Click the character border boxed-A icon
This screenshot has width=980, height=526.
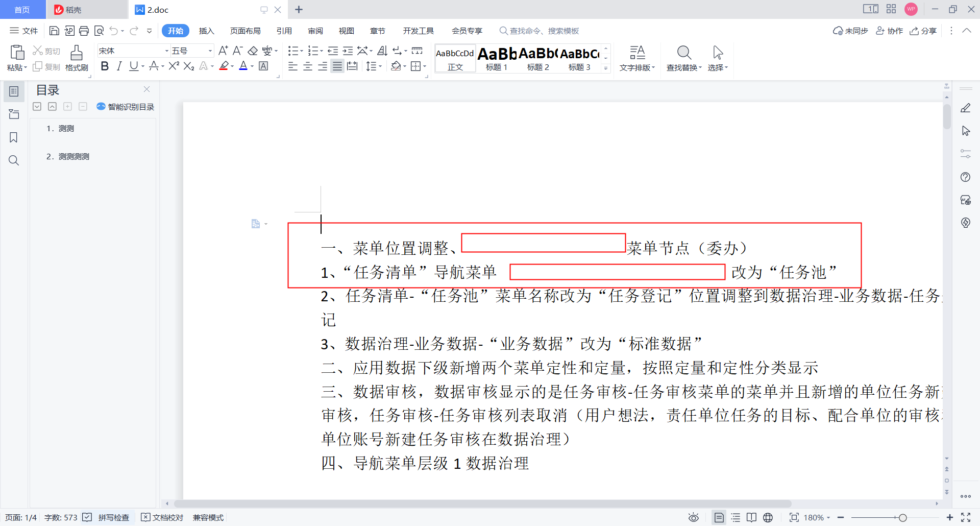(263, 66)
